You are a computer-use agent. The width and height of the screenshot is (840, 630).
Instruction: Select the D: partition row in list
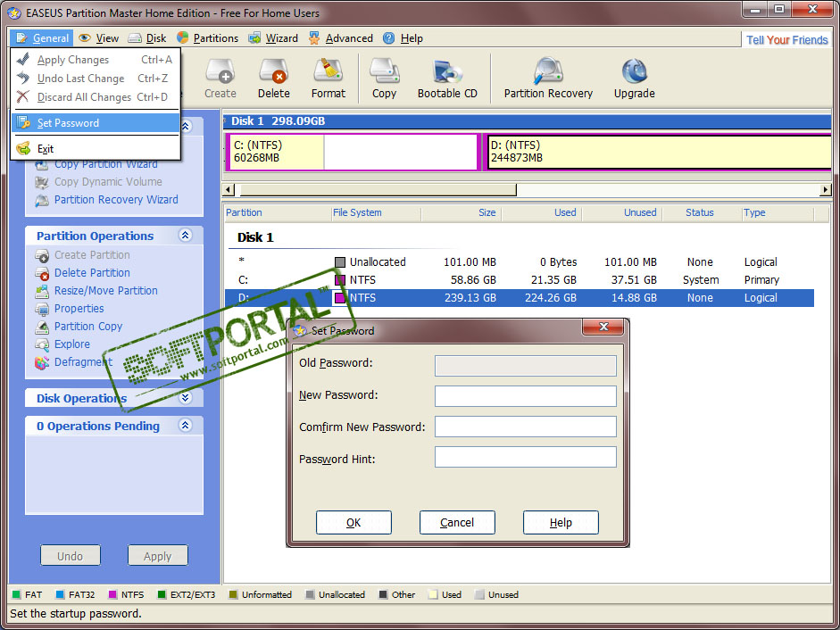coord(520,298)
